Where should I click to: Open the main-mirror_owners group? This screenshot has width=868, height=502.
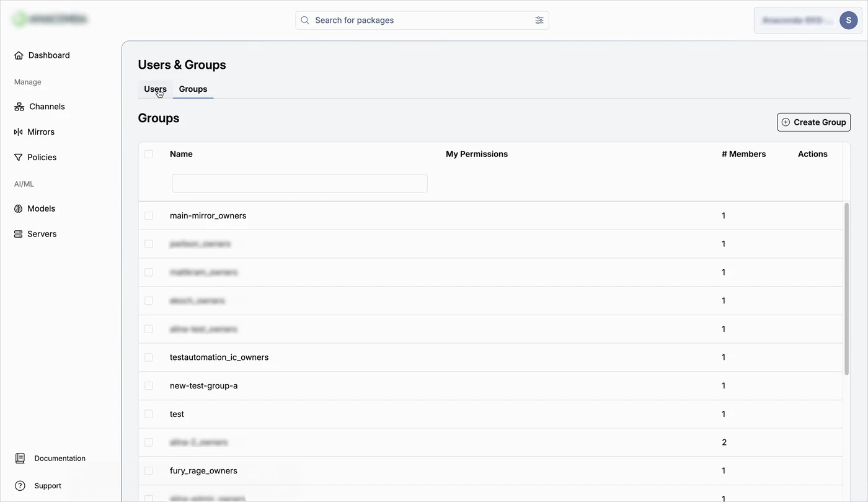(x=208, y=216)
